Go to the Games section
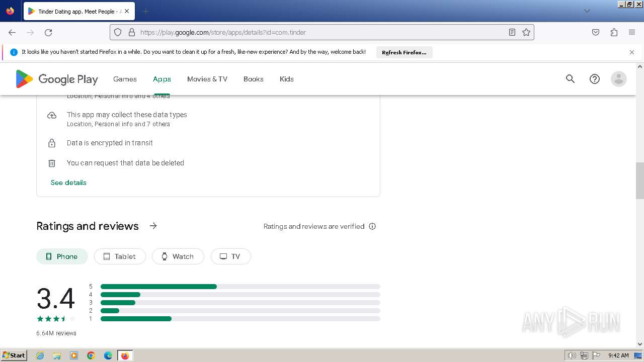The height and width of the screenshot is (362, 644). [x=125, y=79]
